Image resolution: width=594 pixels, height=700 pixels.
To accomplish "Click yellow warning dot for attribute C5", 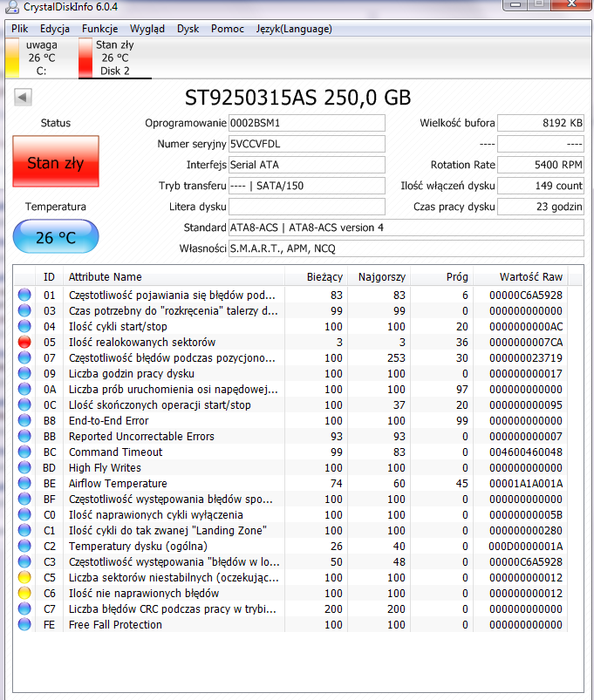I will 24,577.
